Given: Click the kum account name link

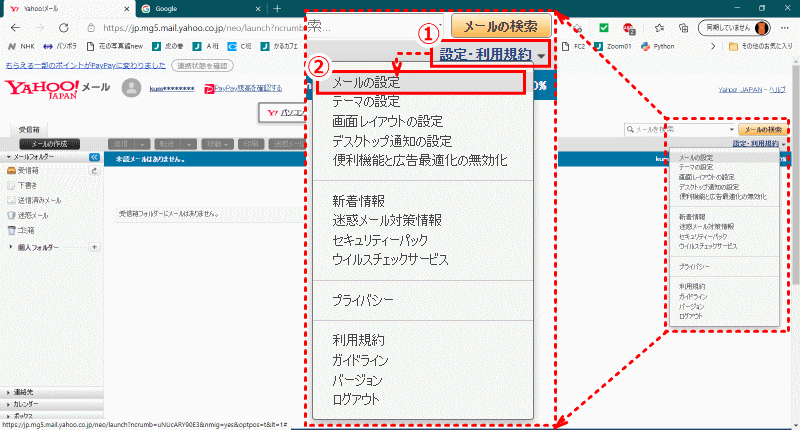Looking at the screenshot, I should click(171, 89).
